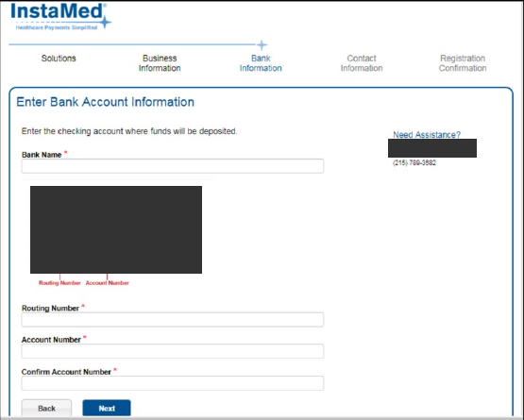Screen dimensions: 524x420
Task: Click the checking account deposit instruction text
Action: tap(129, 131)
